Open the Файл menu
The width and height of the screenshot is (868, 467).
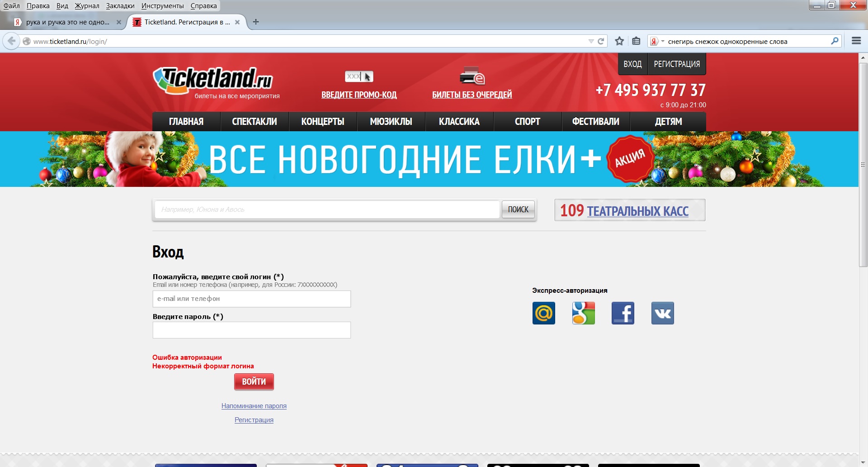(12, 6)
